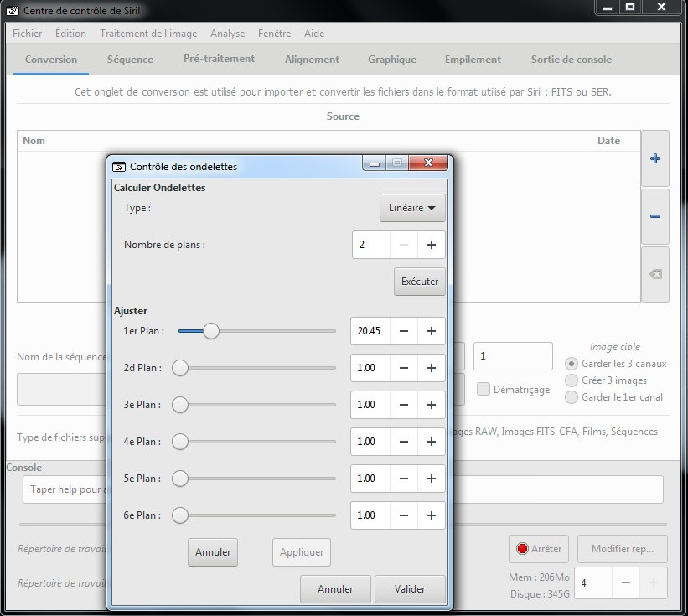688x616 pixels.
Task: Remove selected source file with minus icon
Action: [x=655, y=216]
